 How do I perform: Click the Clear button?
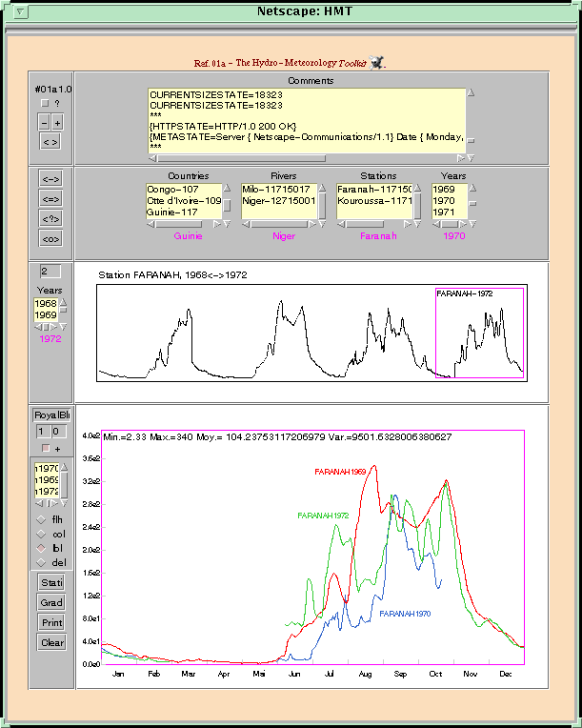coord(51,642)
